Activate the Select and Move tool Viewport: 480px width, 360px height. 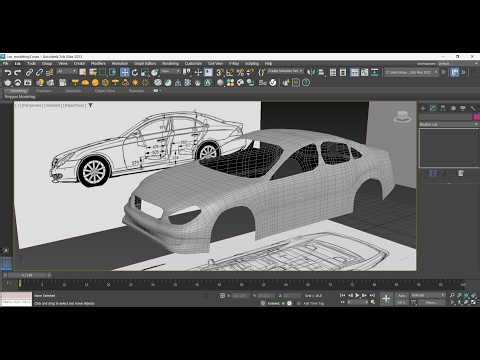tap(125, 72)
